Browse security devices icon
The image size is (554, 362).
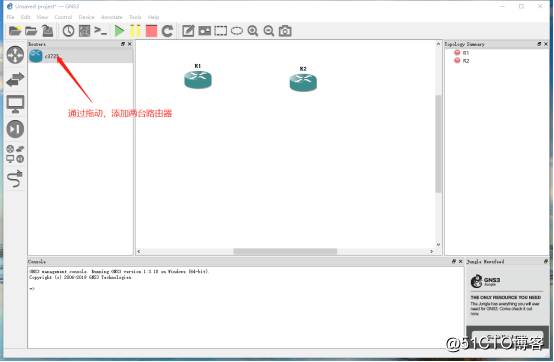pyautogui.click(x=15, y=129)
